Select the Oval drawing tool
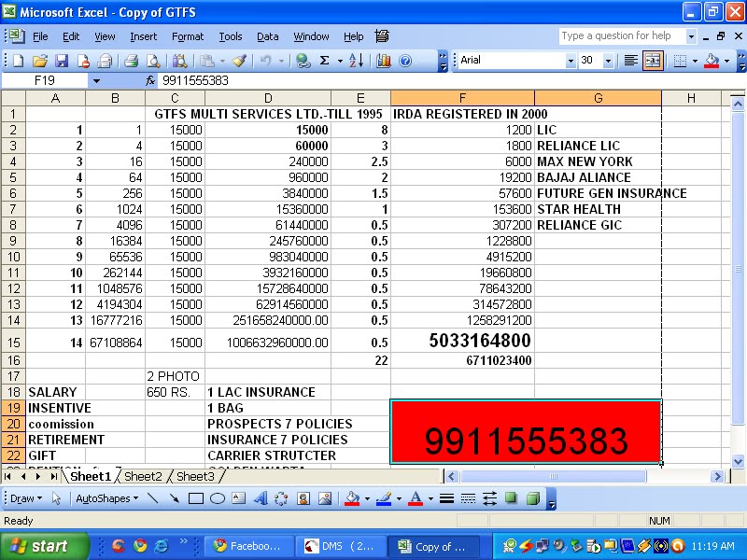 218,498
